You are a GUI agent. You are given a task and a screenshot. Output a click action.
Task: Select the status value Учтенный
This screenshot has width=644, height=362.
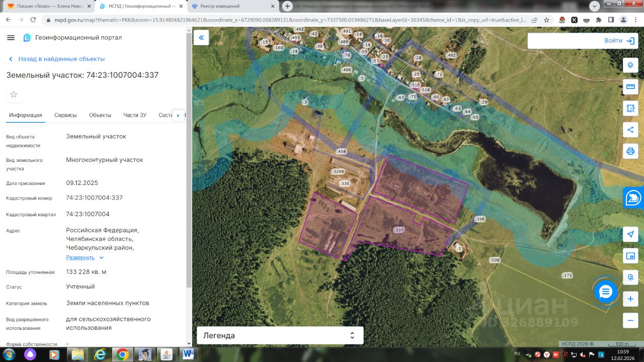[80, 287]
